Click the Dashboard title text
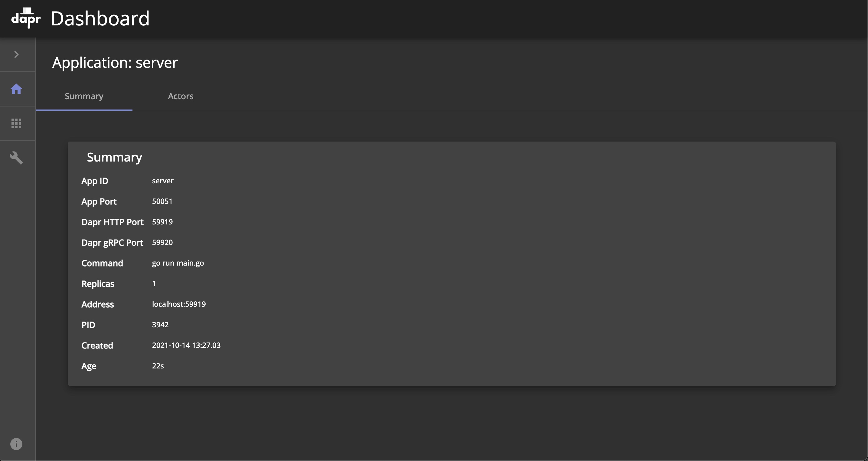 100,18
